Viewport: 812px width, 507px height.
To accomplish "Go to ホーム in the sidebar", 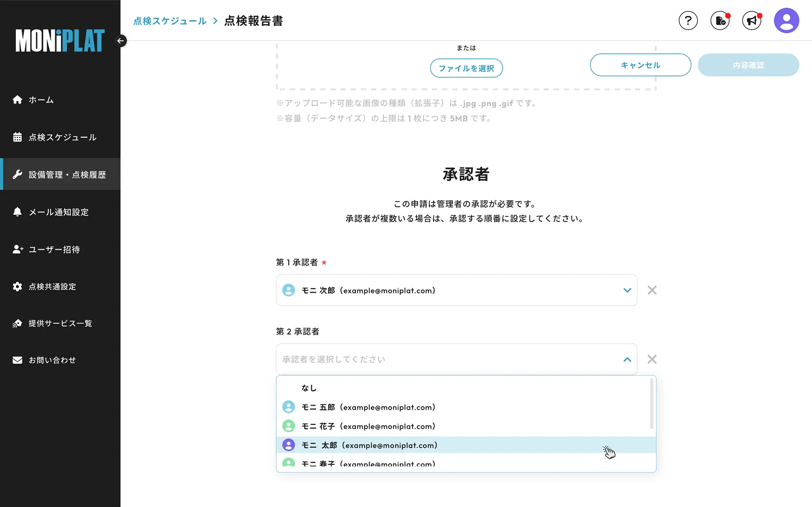I will pyautogui.click(x=60, y=100).
